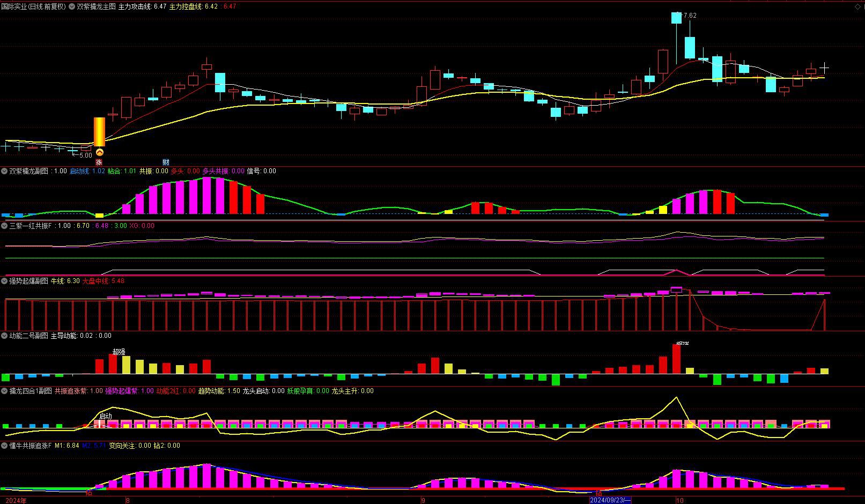Expand the 强势起爆副图 panel dropdown arrow
The height and width of the screenshot is (504, 865).
pos(4,281)
